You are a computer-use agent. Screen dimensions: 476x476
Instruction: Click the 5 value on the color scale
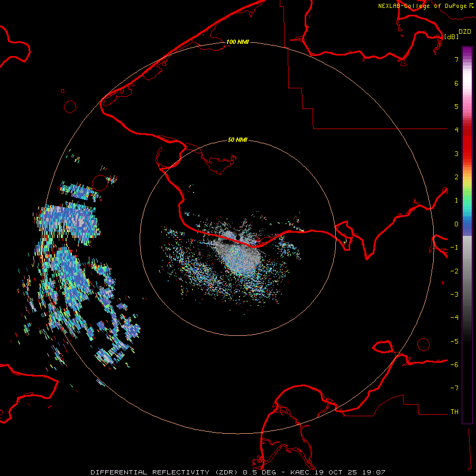click(x=456, y=106)
